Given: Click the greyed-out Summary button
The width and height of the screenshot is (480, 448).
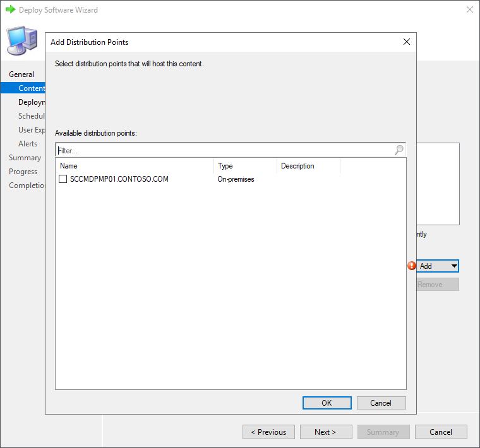Looking at the screenshot, I should (383, 432).
